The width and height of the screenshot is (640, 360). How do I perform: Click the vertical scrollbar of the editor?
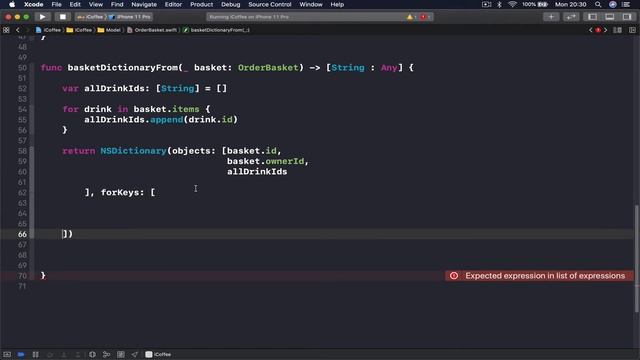(x=637, y=259)
